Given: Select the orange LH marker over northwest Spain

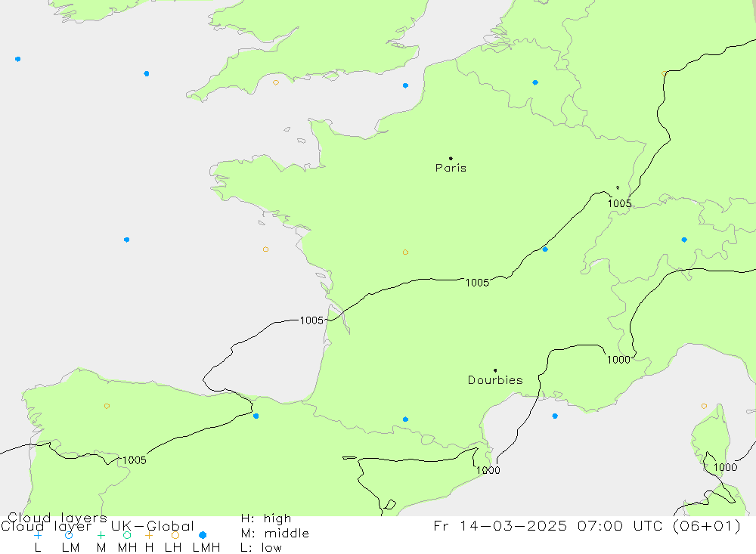Looking at the screenshot, I should click(x=107, y=406).
